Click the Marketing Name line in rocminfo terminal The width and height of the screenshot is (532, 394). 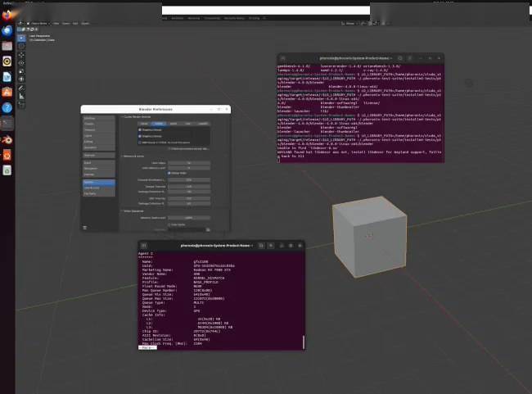(x=187, y=270)
